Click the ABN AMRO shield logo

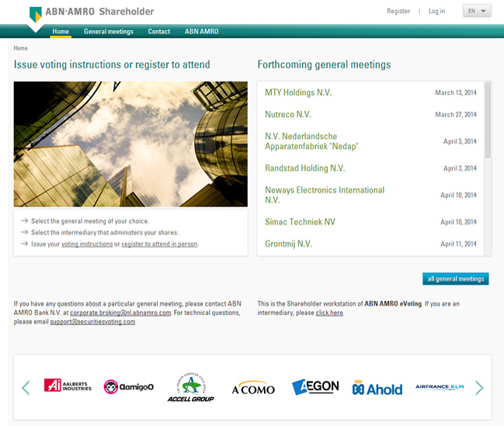point(36,15)
